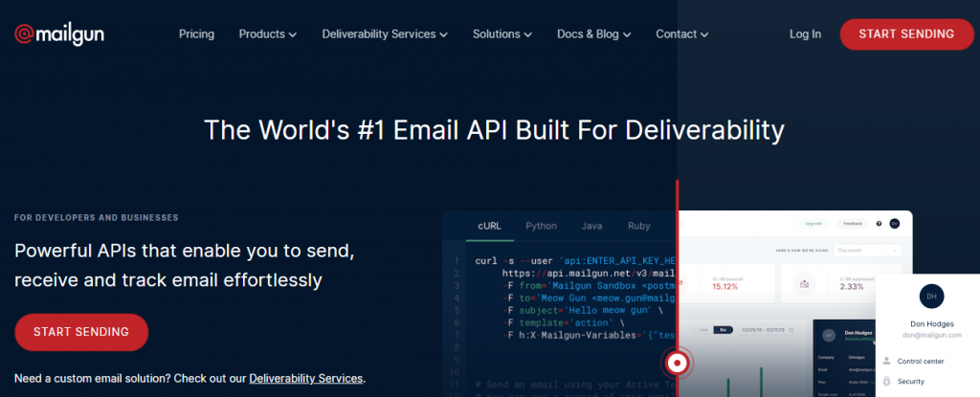Expand the Products menu
Viewport: 980px width, 397px height.
pos(268,34)
